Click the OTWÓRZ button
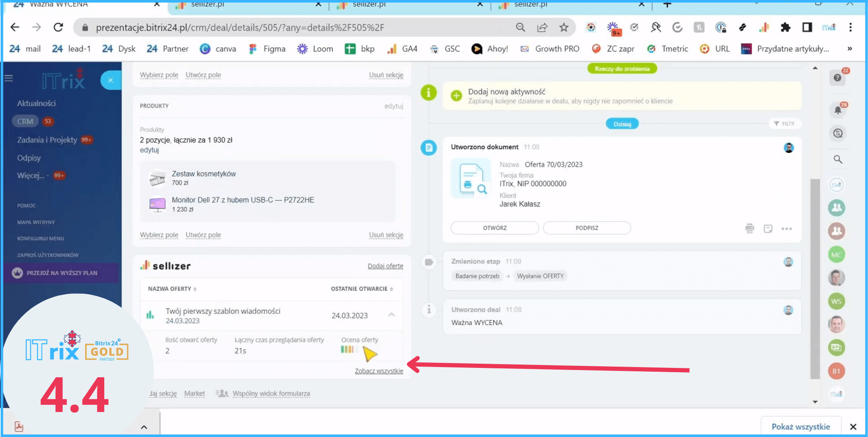Screen dimensions: 868x437 pyautogui.click(x=495, y=228)
